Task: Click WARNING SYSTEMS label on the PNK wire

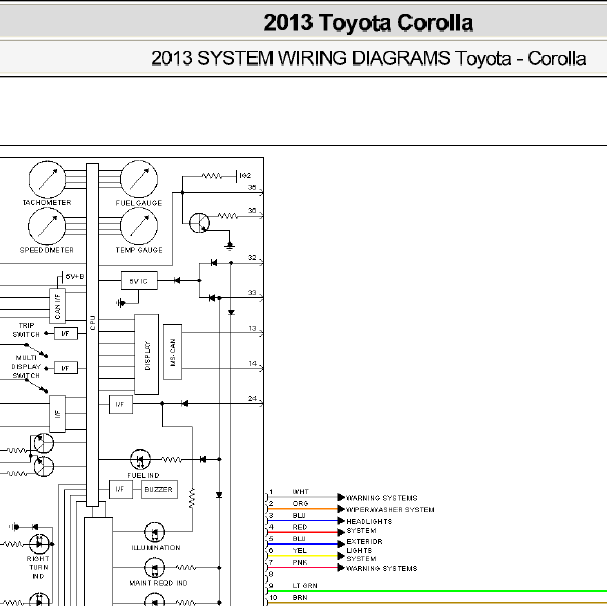Action: pos(382,568)
